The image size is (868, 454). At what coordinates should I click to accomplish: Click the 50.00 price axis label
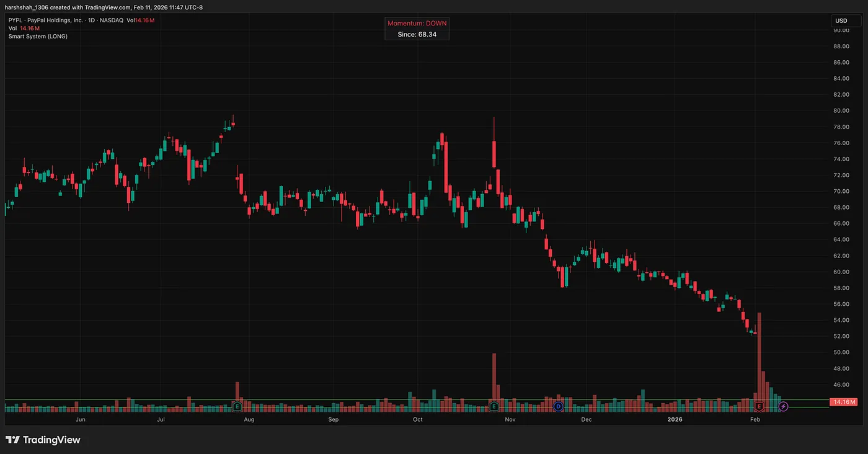coord(841,353)
